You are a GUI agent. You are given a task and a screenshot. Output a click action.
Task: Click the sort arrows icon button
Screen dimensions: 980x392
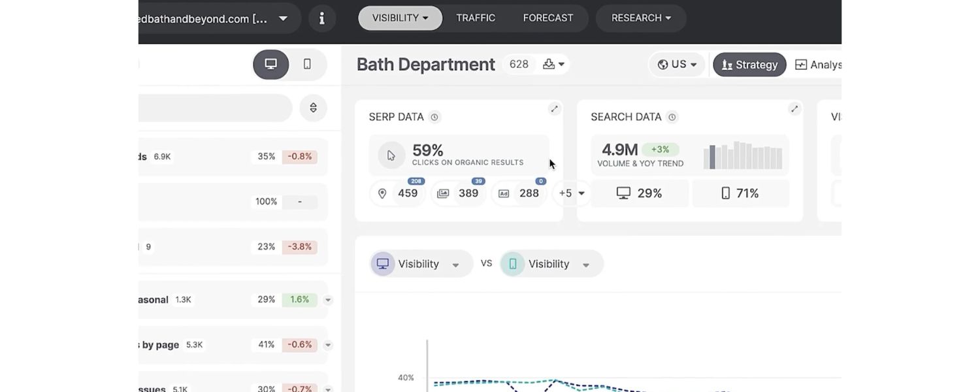313,108
